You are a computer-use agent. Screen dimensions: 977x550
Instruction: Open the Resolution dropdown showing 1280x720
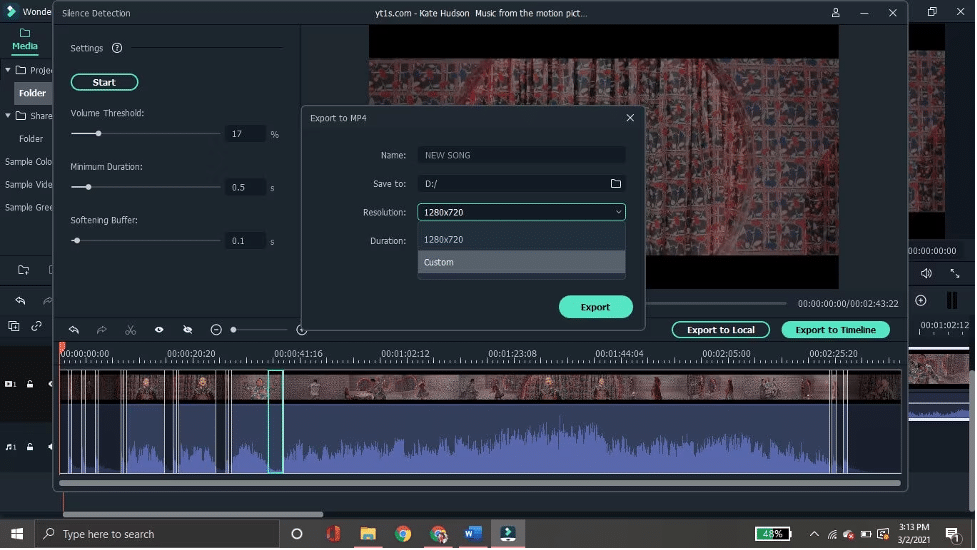point(521,212)
